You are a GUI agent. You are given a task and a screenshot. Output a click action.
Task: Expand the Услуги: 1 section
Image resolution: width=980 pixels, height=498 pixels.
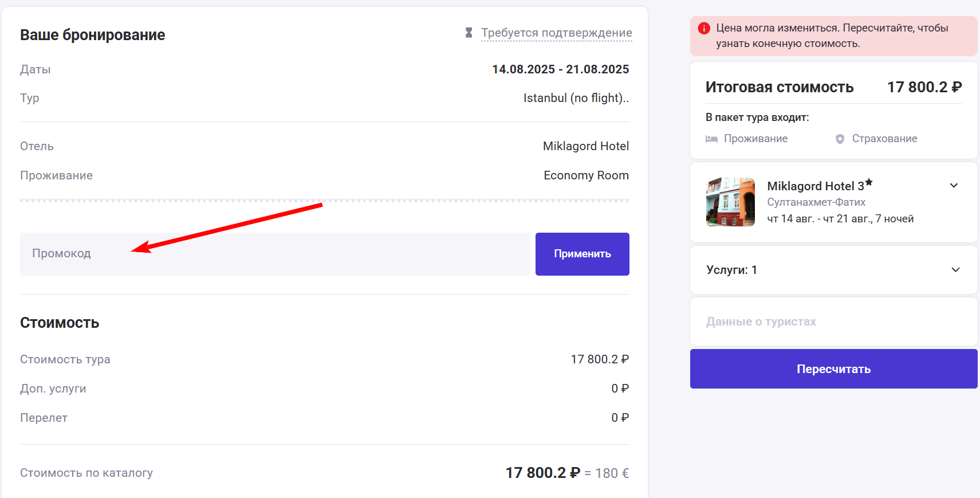click(954, 269)
